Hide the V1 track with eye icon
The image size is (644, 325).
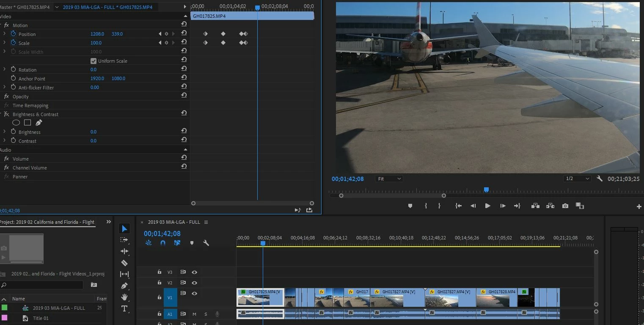195,293
